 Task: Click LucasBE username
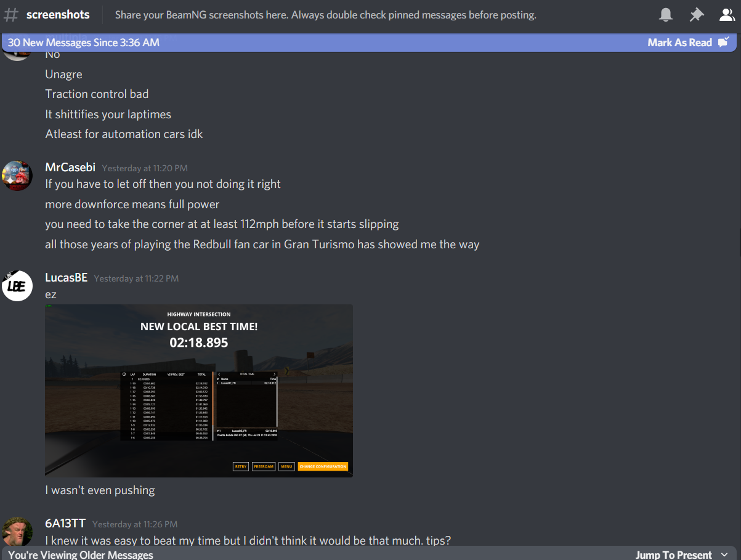[67, 278]
